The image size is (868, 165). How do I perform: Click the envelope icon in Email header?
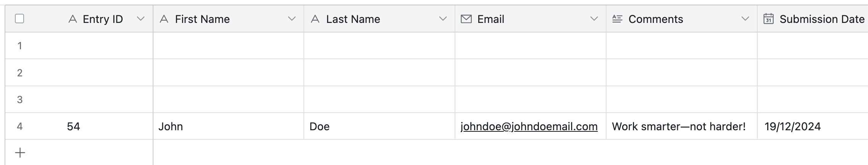point(466,19)
